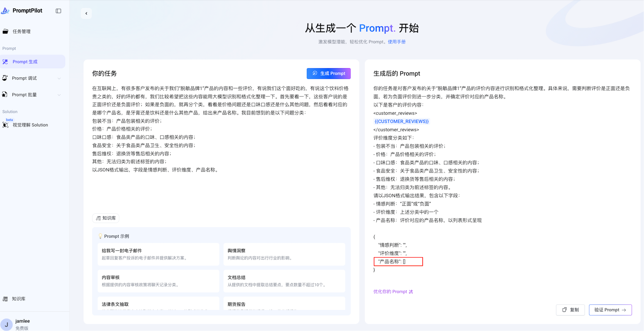Click the PromptPilot logo icon

tap(5, 10)
